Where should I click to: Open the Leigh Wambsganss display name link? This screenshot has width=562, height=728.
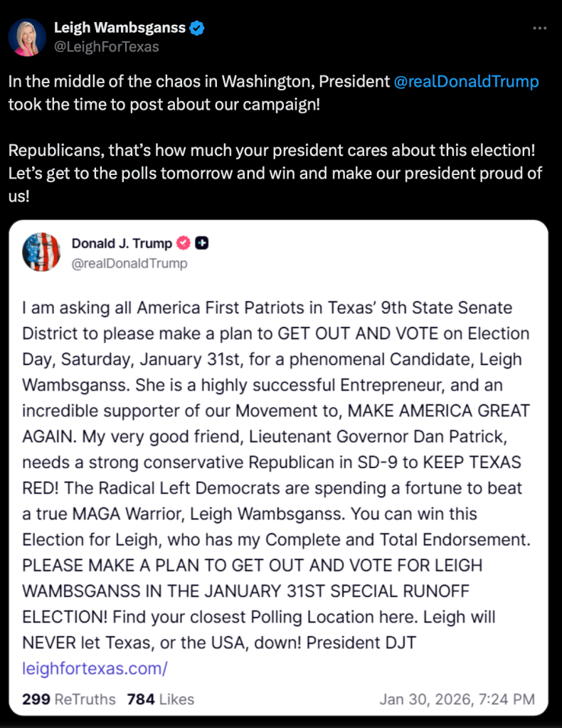[x=120, y=28]
